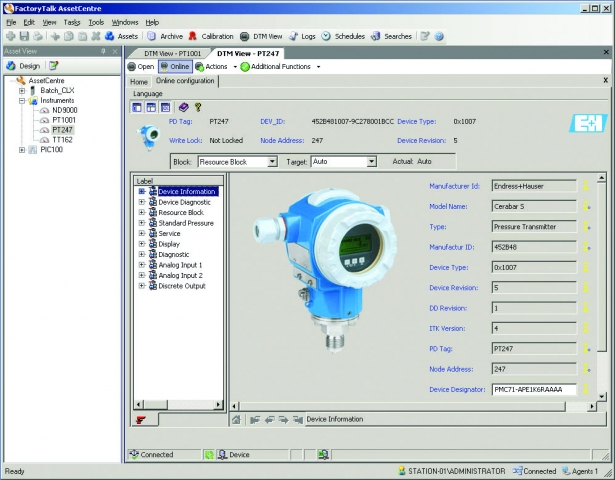Click the green refresh icon in status bar
This screenshot has width=615, height=480.
click(209, 455)
